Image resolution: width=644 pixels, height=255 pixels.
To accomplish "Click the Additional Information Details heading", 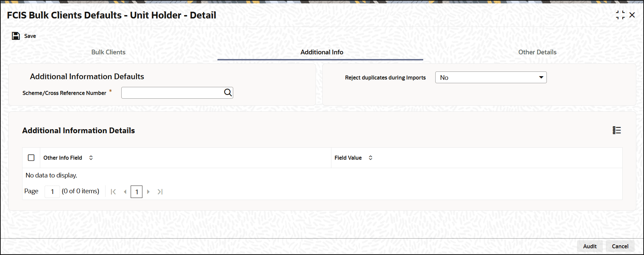I will [78, 131].
